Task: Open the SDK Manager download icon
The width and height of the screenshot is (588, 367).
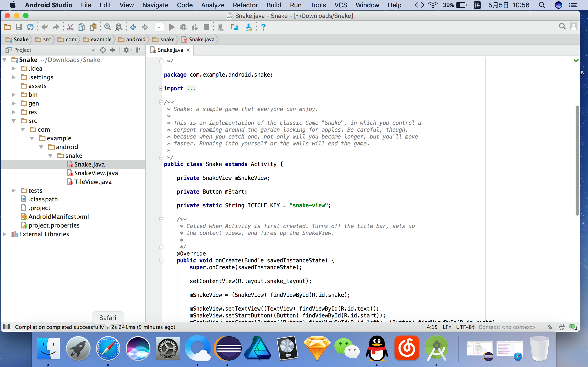Action: click(x=249, y=27)
